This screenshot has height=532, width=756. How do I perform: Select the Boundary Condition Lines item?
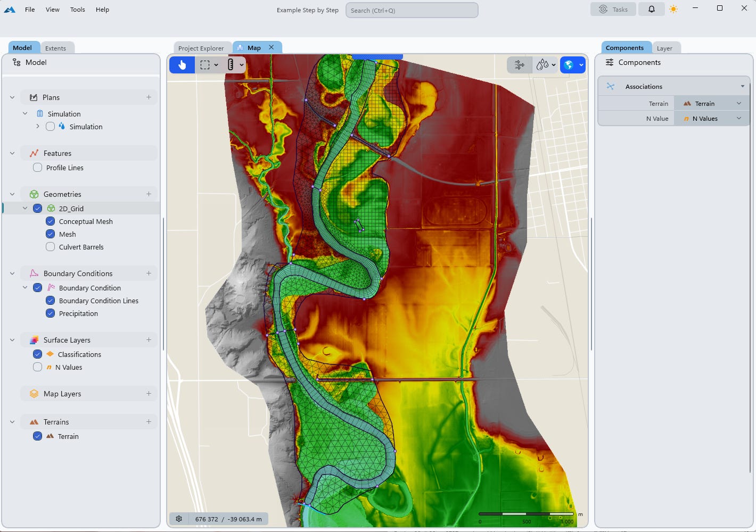98,301
